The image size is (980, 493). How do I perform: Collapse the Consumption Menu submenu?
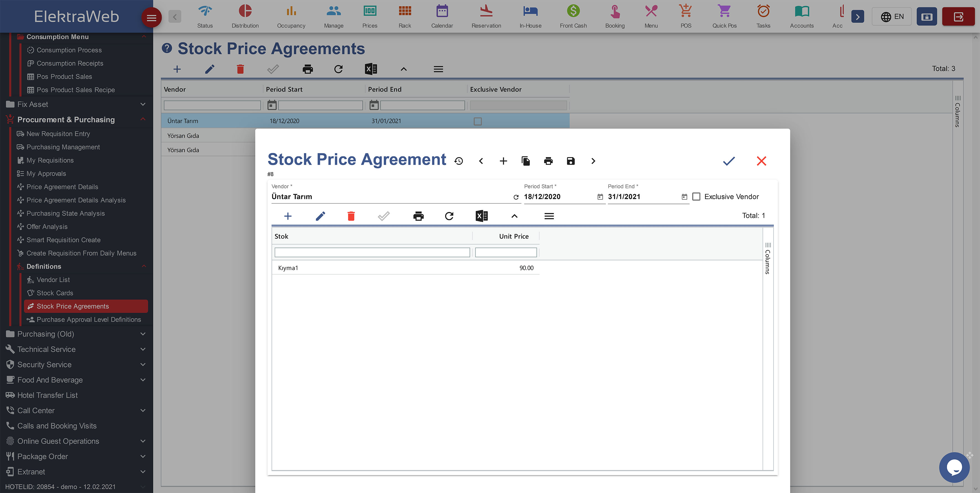click(x=144, y=36)
